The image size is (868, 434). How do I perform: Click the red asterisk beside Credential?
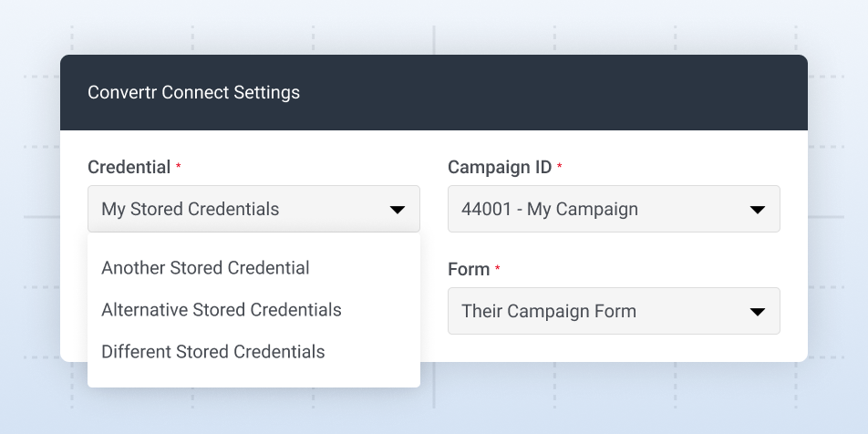[179, 168]
